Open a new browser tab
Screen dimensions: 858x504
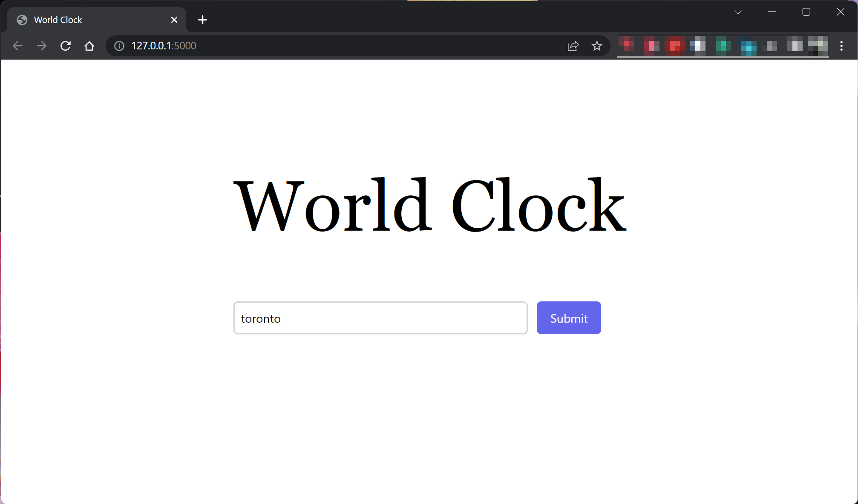coord(203,20)
